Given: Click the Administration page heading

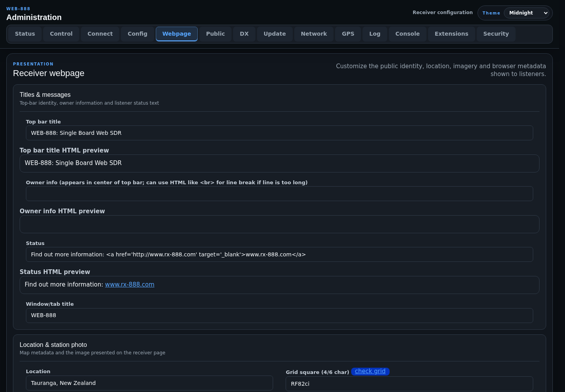Looking at the screenshot, I should (34, 17).
